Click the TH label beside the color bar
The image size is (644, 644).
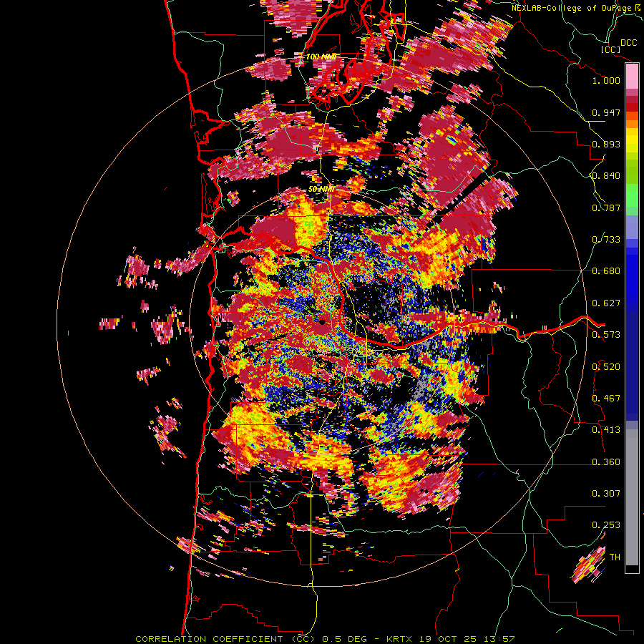[x=615, y=557]
